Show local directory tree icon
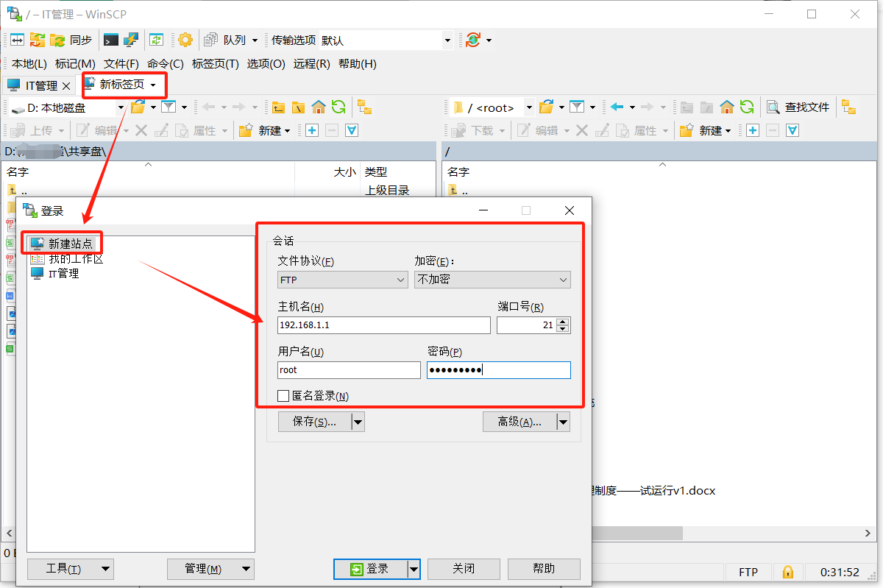The width and height of the screenshot is (883, 588). click(x=365, y=107)
